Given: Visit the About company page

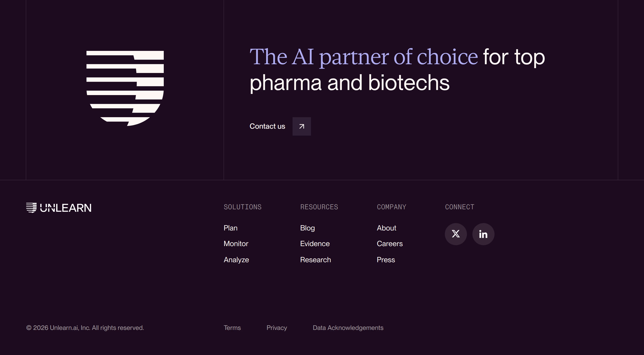Looking at the screenshot, I should (x=386, y=228).
